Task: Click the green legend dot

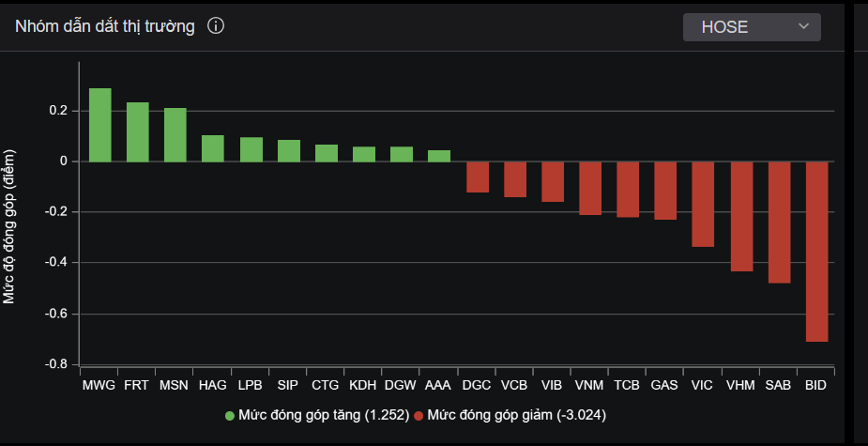Action: point(230,414)
